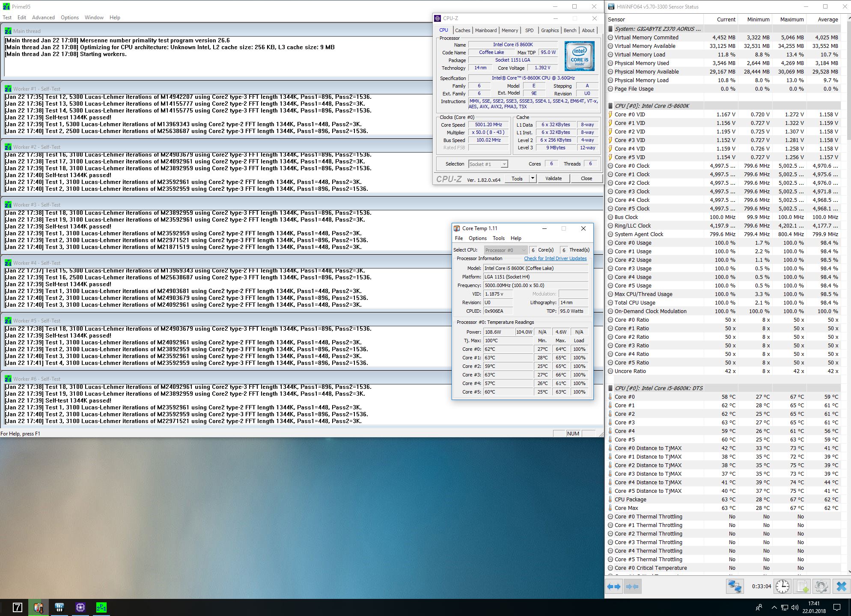Expand the arrow next to CPU-Z Tools button
851x616 pixels.
click(533, 178)
